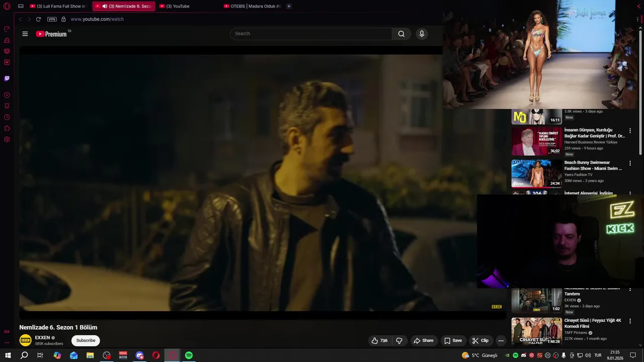The width and height of the screenshot is (644, 362).
Task: Dislike the Nemlizade video
Action: (x=399, y=340)
